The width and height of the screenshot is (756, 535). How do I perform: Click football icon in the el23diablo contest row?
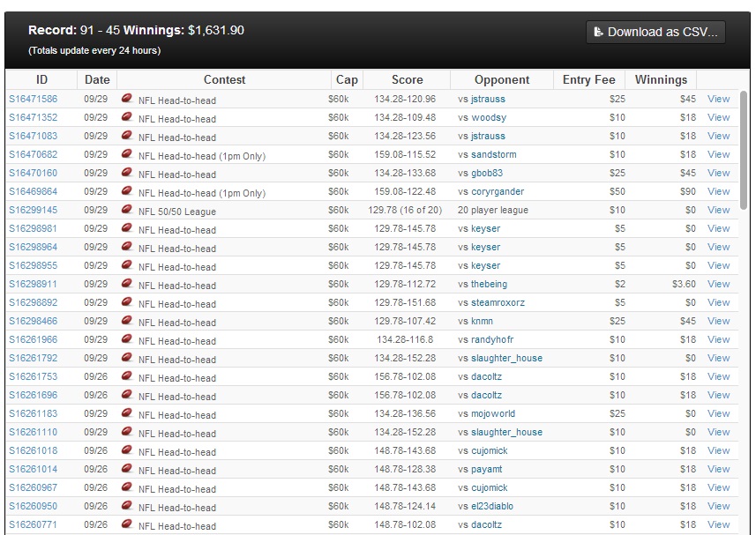click(x=127, y=506)
